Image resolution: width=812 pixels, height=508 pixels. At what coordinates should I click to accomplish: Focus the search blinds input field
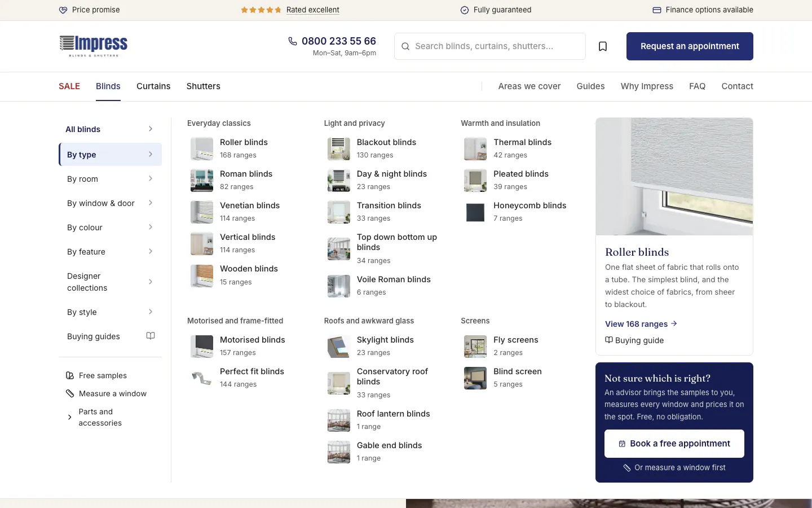(490, 46)
